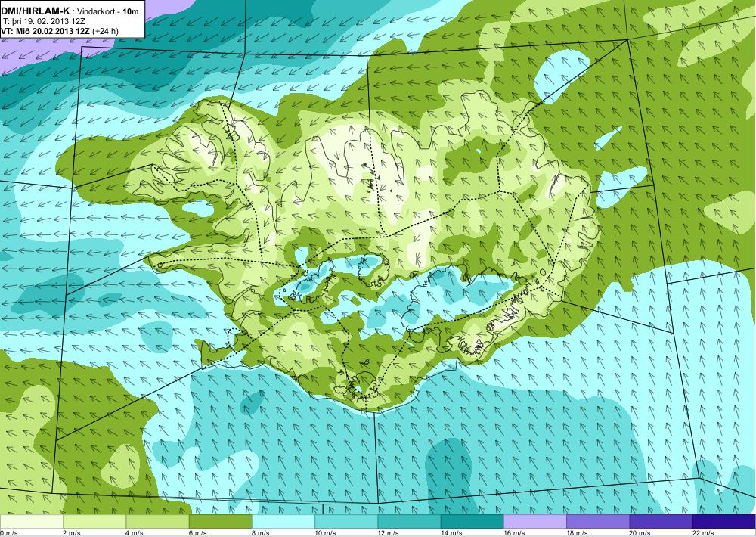Choose the lavender 16–18 m/s legend swatch
756x537 pixels.
pos(535,522)
